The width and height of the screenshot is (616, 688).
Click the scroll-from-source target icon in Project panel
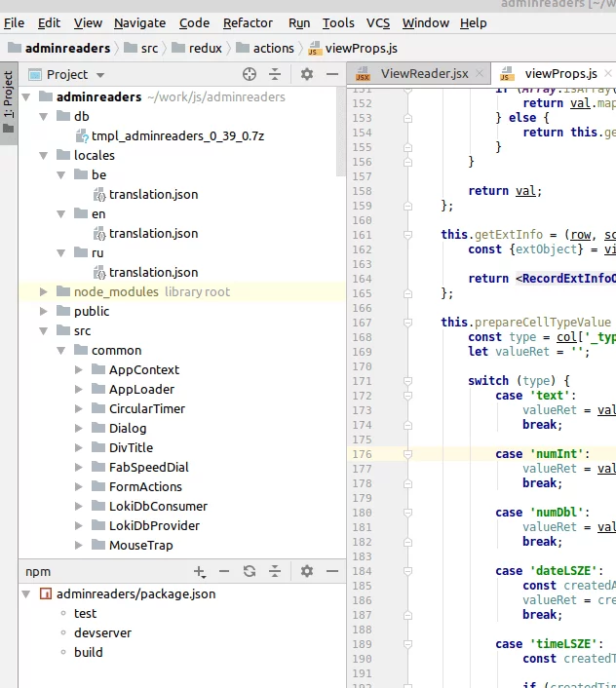pyautogui.click(x=249, y=74)
